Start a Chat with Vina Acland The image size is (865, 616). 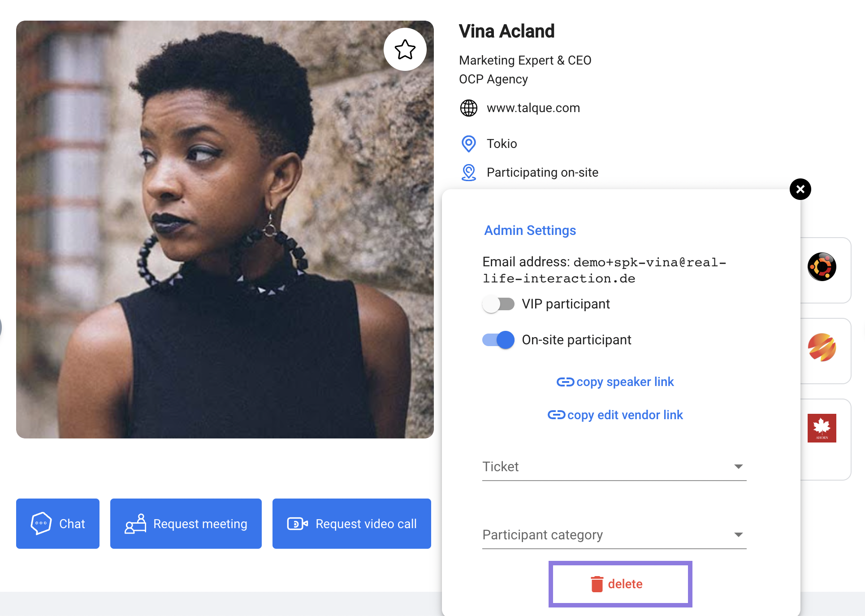click(x=58, y=524)
